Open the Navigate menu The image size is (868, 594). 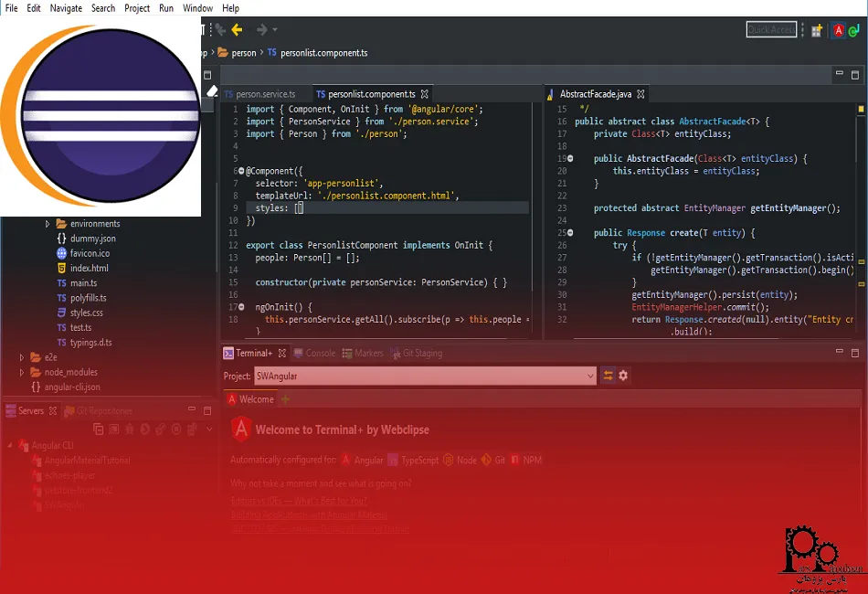pyautogui.click(x=66, y=8)
